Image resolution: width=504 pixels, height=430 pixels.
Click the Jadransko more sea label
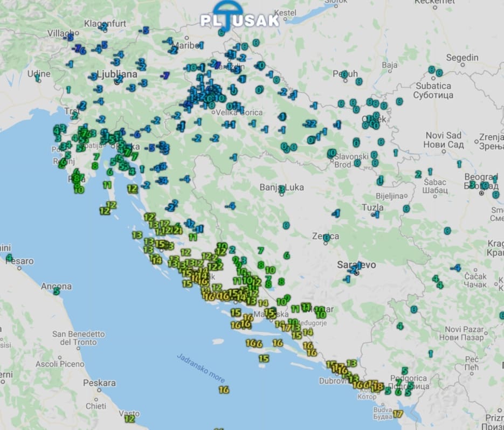pyautogui.click(x=201, y=368)
